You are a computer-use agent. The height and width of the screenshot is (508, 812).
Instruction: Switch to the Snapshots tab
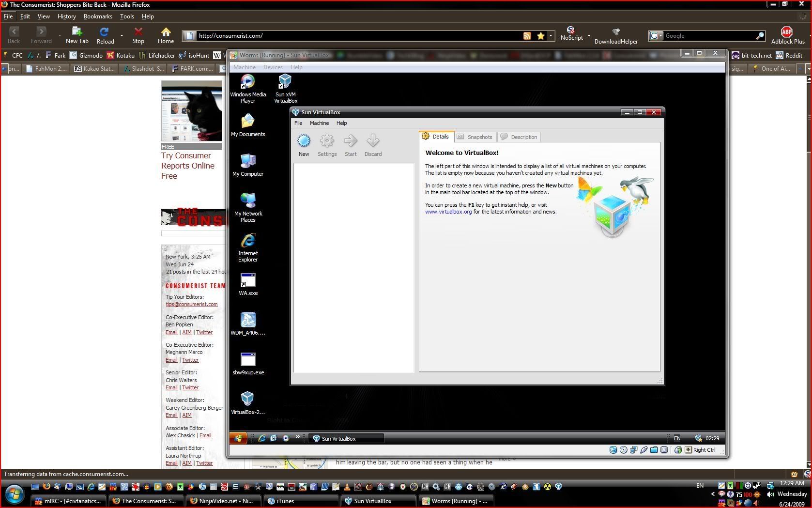(475, 137)
